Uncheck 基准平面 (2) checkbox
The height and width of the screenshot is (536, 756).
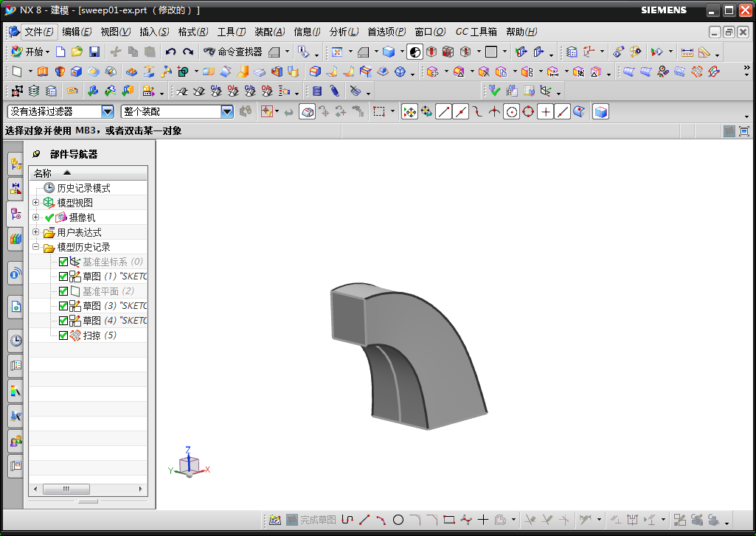tap(63, 291)
